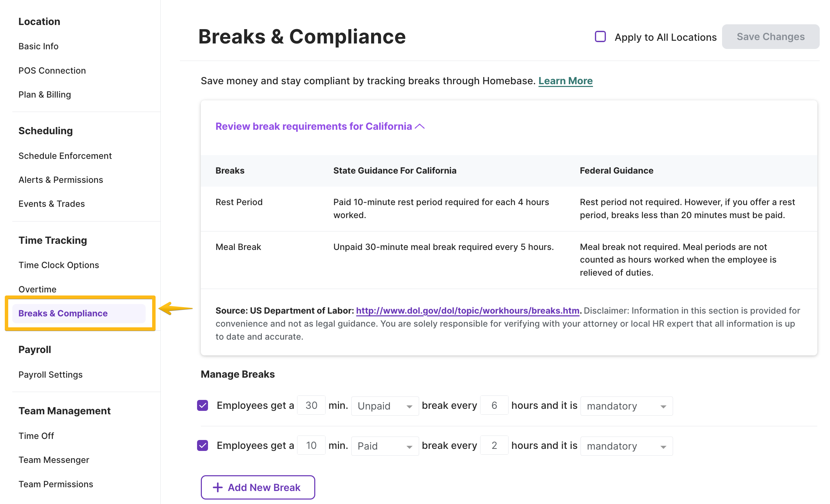Click the Save Changes button
The height and width of the screenshot is (504, 830).
[x=771, y=36]
